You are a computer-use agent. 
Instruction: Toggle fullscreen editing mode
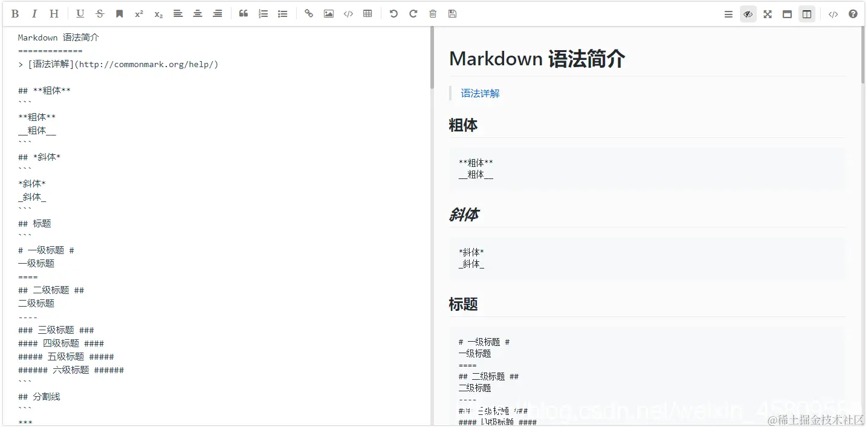click(767, 13)
